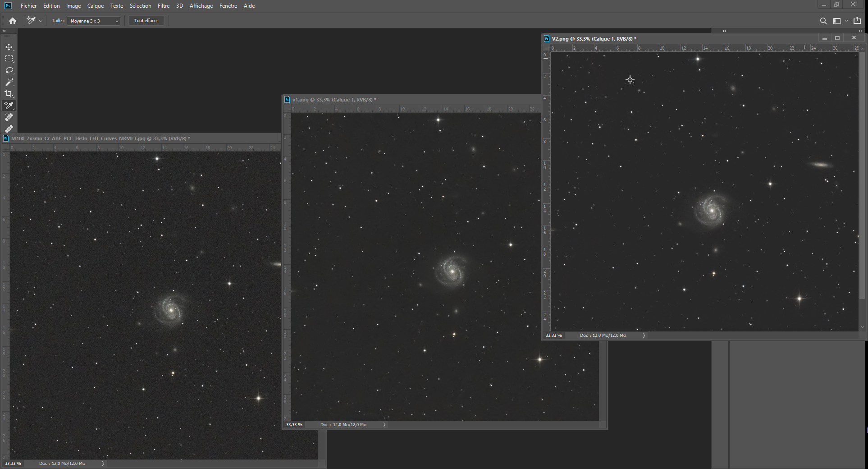The height and width of the screenshot is (469, 868).
Task: Click M100 document zoom field 33,33 %
Action: pyautogui.click(x=13, y=464)
